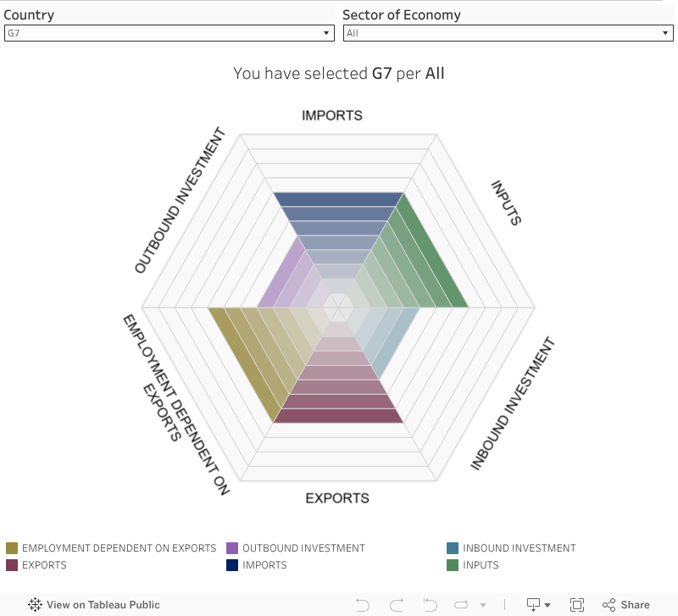Click the Full Screen icon

pyautogui.click(x=577, y=605)
